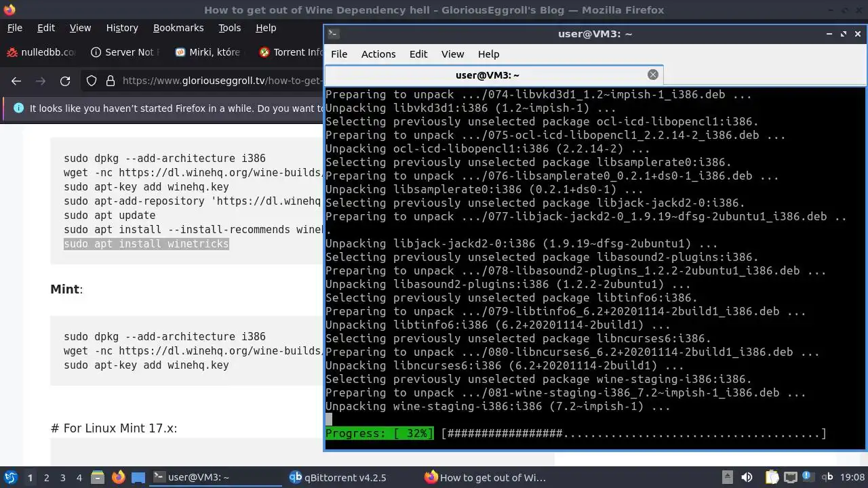This screenshot has height=488, width=868.
Task: Click the 'sudo apt update' command line
Action: pyautogui.click(x=110, y=216)
